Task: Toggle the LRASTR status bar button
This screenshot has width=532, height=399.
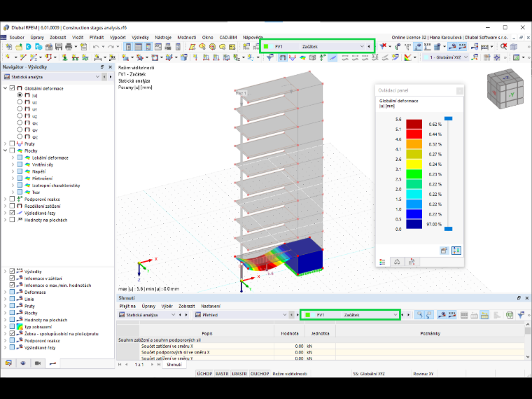Action: [239, 374]
